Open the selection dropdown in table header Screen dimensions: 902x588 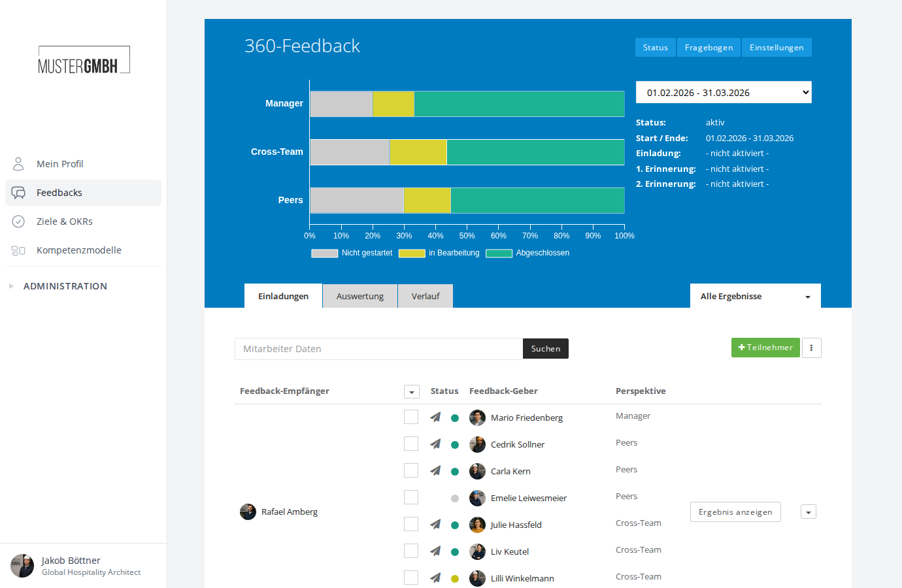pyautogui.click(x=412, y=392)
